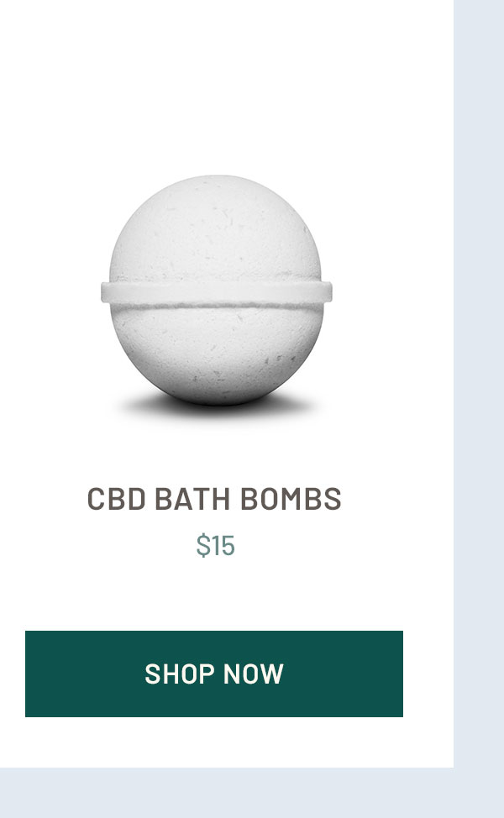Image resolution: width=504 pixels, height=818 pixels.
Task: Click the SHOP NOW button
Action: point(214,674)
